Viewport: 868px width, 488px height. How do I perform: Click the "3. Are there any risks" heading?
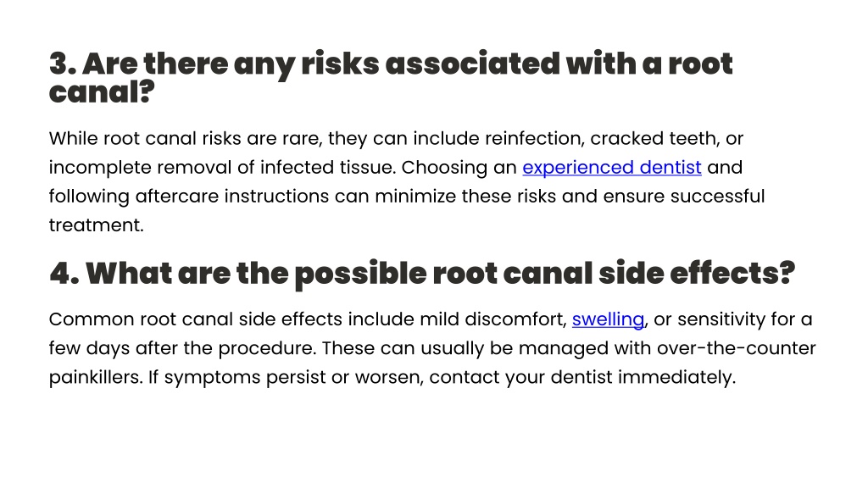pos(391,77)
